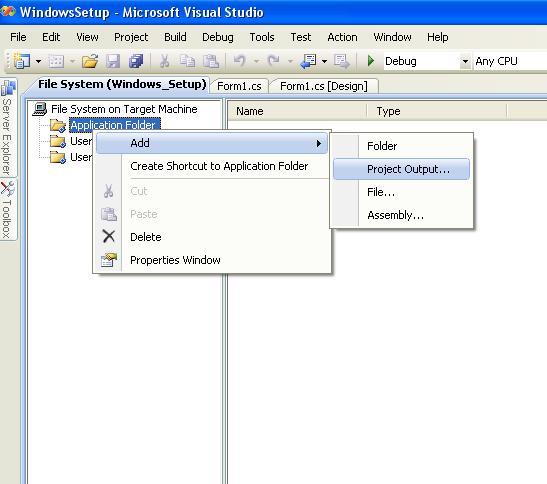Open the Toolbox side panel
Viewport: 547px width, 484px height.
8,210
